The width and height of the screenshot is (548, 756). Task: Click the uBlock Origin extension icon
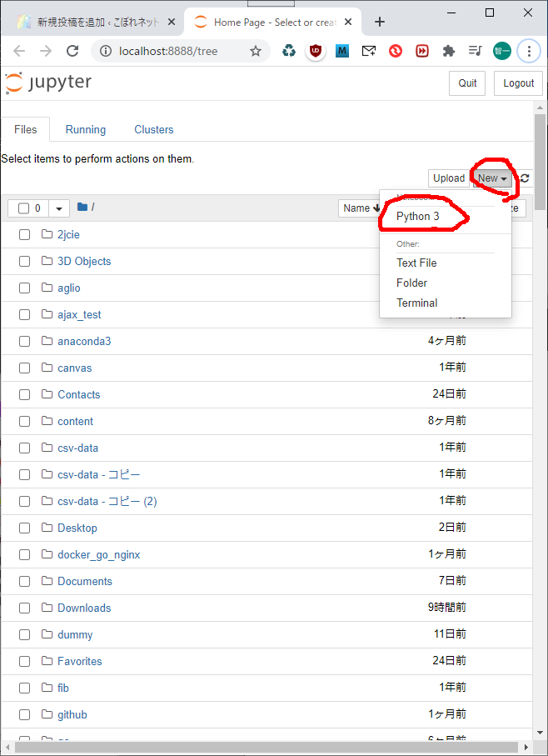coord(316,51)
